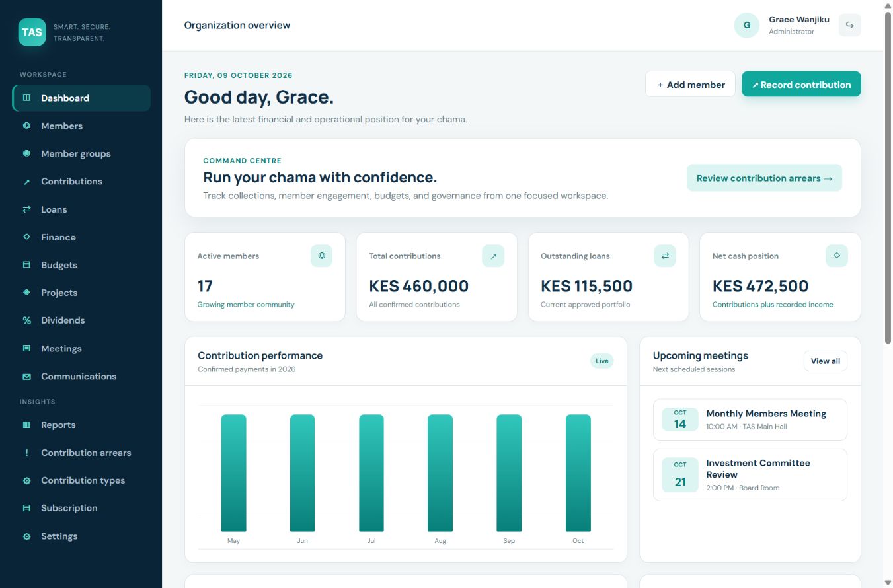Click the KES 472,500 net cash value
This screenshot has width=893, height=588.
click(760, 286)
